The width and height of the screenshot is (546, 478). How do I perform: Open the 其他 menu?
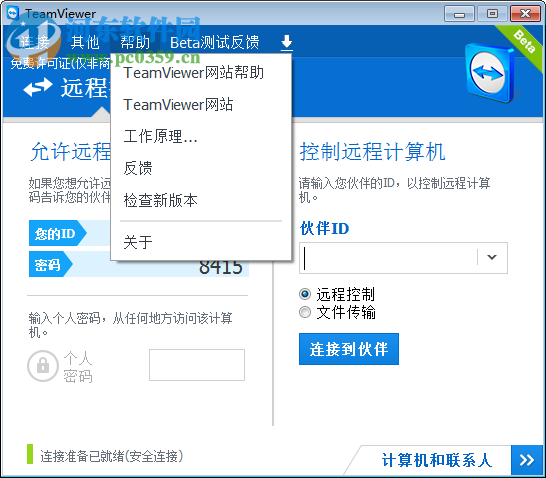(85, 42)
